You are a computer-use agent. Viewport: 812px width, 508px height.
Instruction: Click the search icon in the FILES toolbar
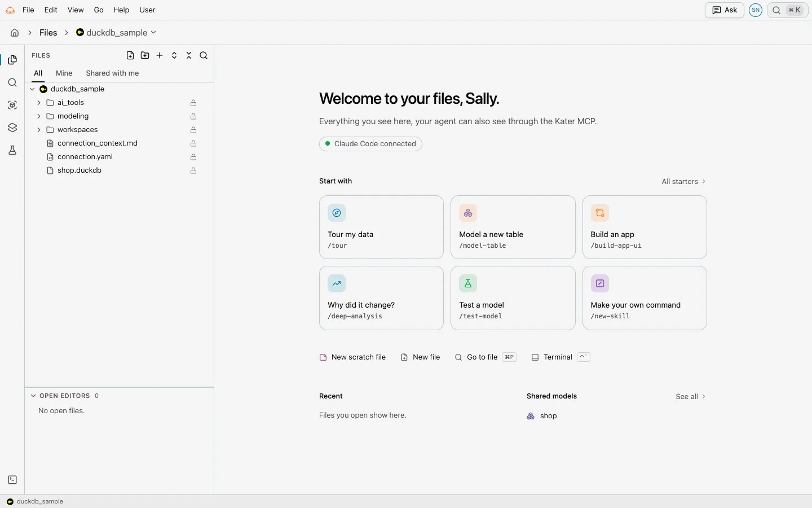pyautogui.click(x=204, y=55)
